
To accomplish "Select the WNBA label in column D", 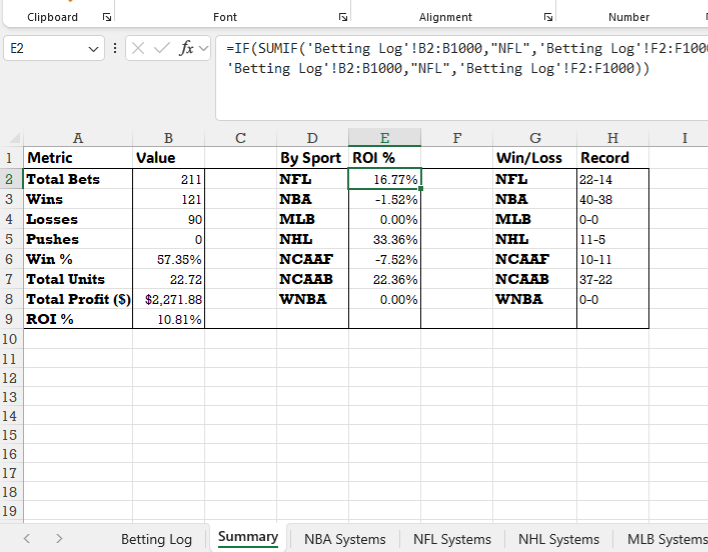I will 312,299.
